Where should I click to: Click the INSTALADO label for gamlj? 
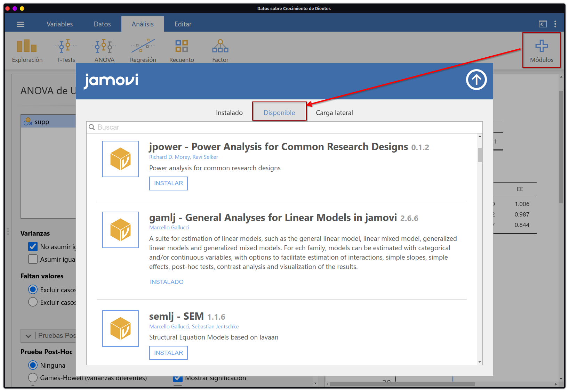[167, 282]
